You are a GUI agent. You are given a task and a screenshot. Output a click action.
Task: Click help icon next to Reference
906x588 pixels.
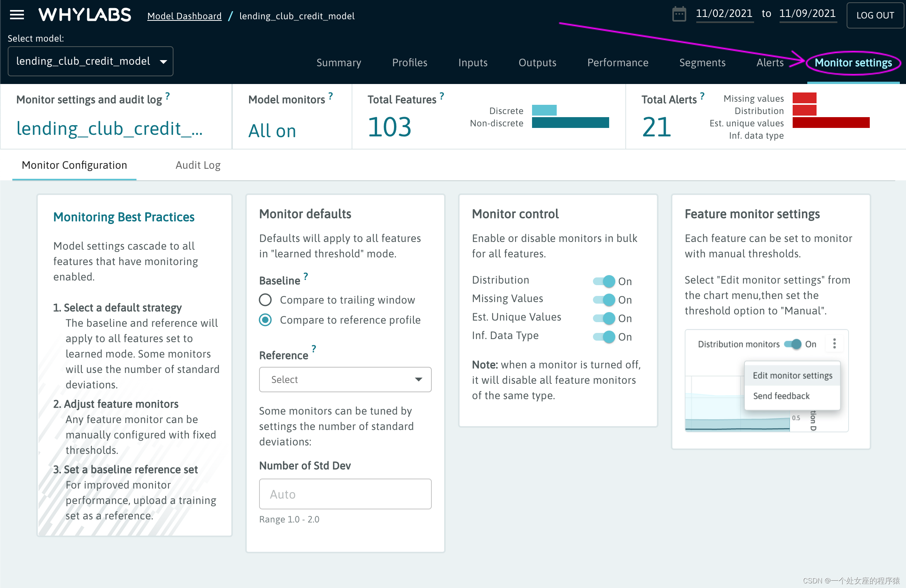pyautogui.click(x=314, y=349)
